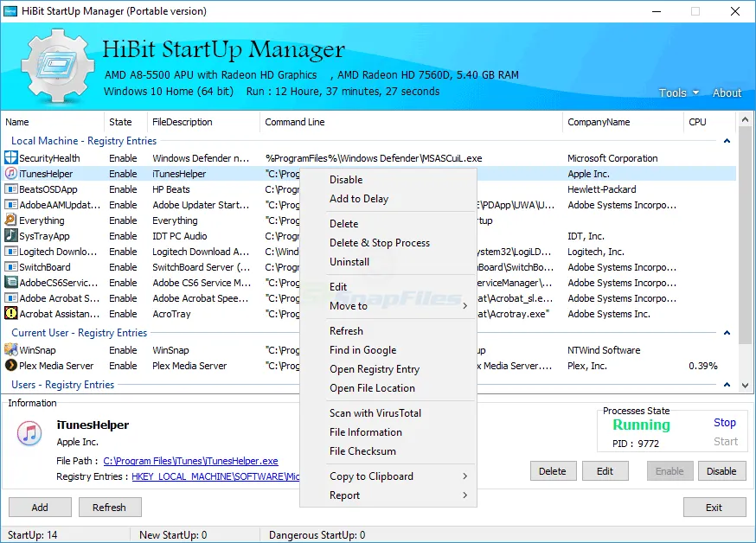
Task: Select File Information menu entry
Action: (388, 432)
